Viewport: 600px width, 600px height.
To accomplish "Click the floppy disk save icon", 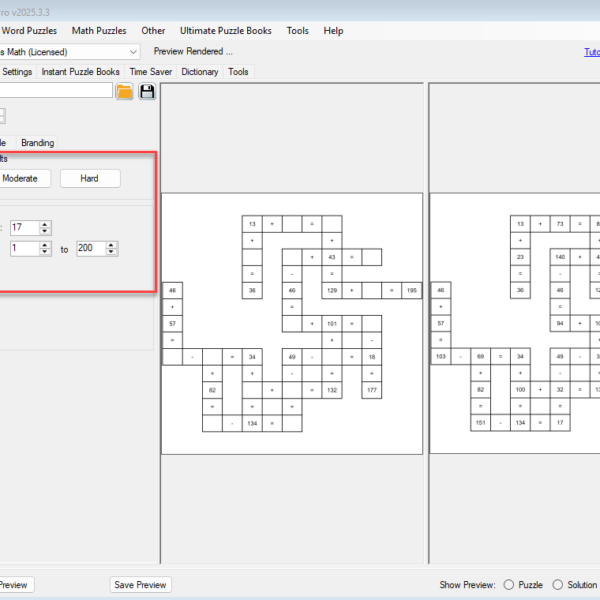I will [148, 92].
